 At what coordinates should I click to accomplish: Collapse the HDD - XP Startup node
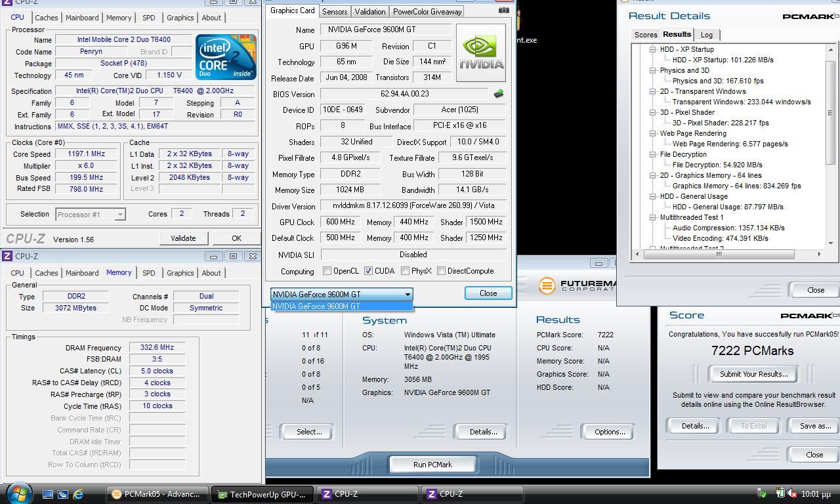coord(652,49)
